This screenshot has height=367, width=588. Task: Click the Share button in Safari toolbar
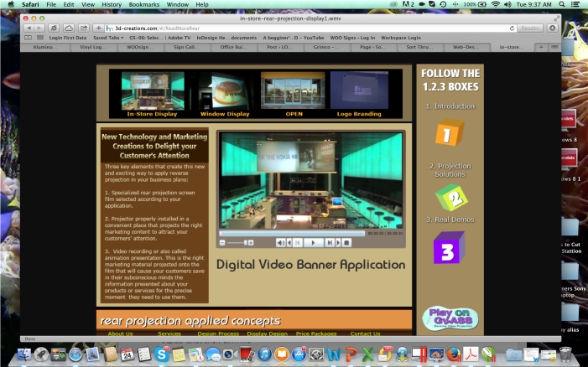click(x=84, y=28)
